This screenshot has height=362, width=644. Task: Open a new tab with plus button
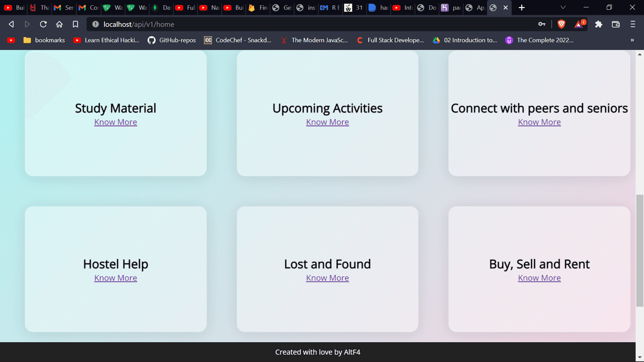tap(522, 8)
